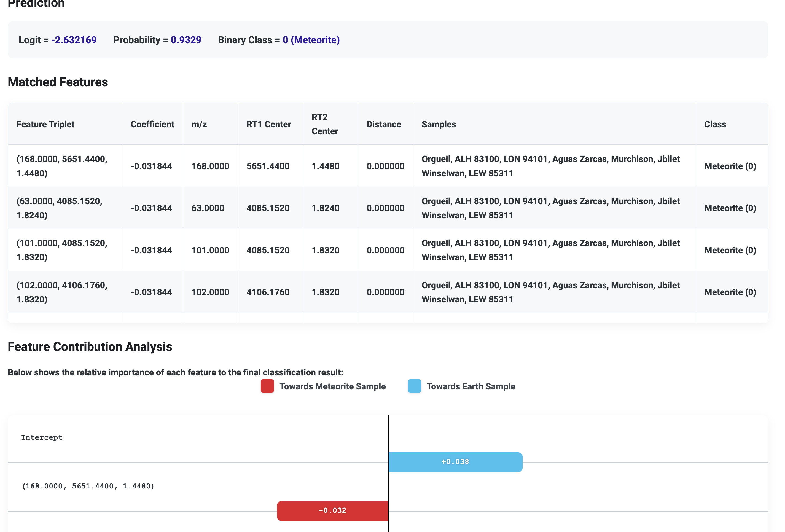Image resolution: width=785 pixels, height=532 pixels.
Task: Click the Intercept label in chart
Action: point(42,437)
